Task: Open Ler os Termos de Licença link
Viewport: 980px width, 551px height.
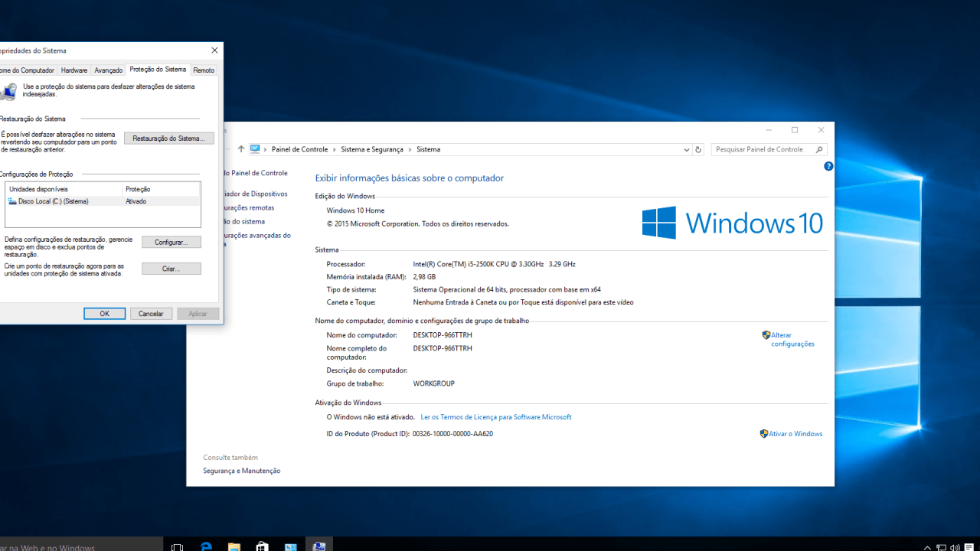Action: pos(496,417)
